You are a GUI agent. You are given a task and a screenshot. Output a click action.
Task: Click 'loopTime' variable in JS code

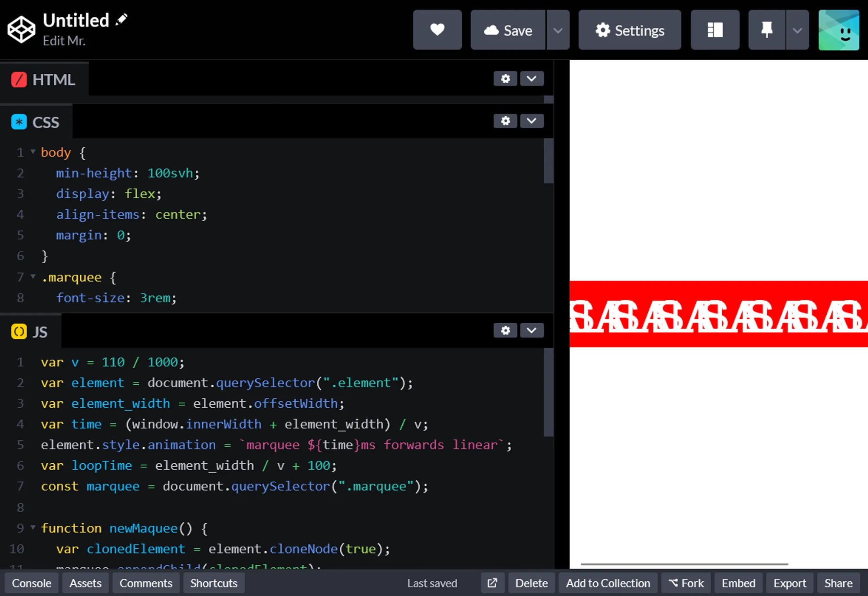pyautogui.click(x=102, y=465)
